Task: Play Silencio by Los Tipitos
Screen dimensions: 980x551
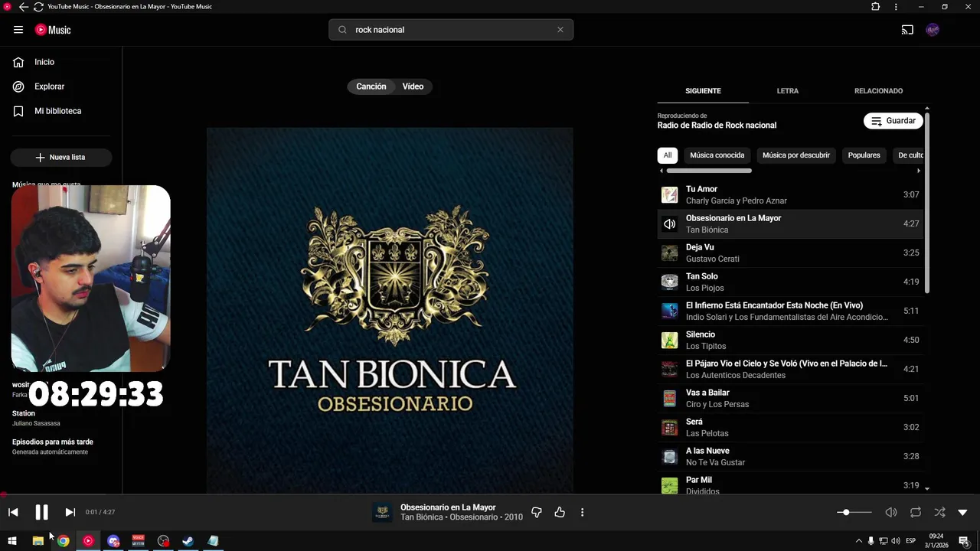Action: point(790,340)
